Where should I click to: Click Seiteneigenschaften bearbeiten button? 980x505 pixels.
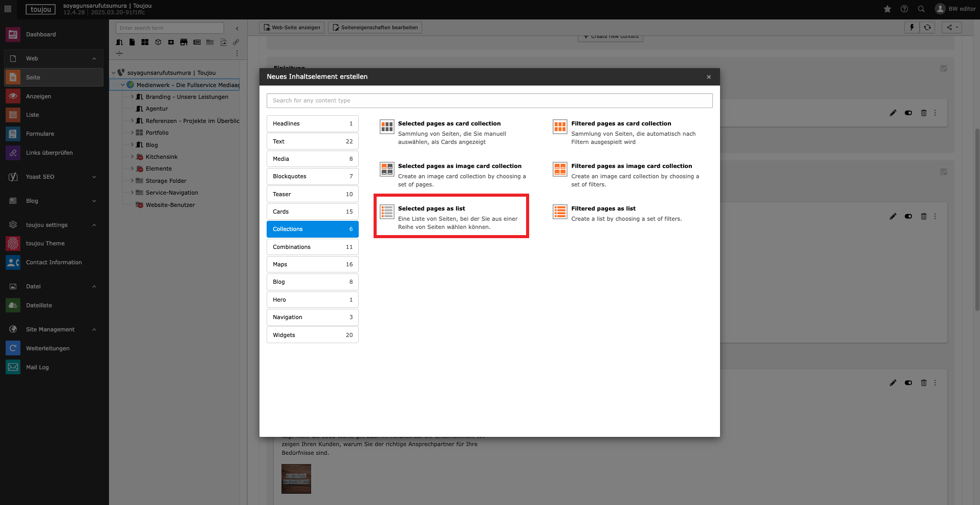(375, 28)
